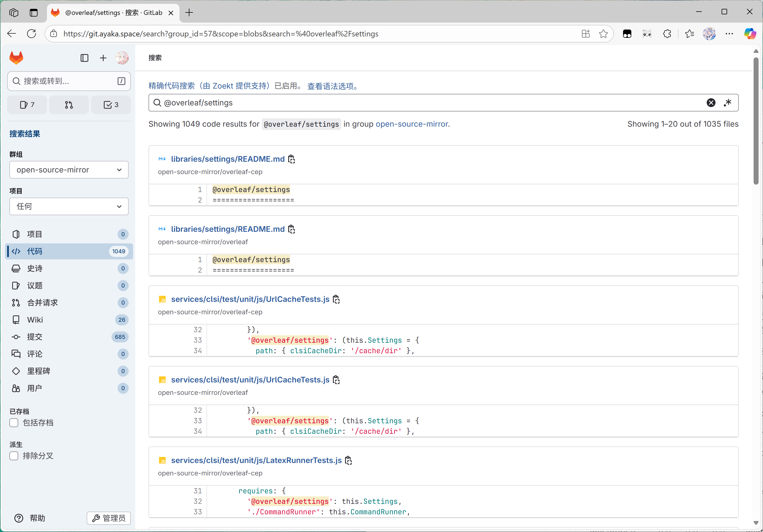Screen dimensions: 763x532
Task: Reload the current page
Action: click(x=31, y=34)
